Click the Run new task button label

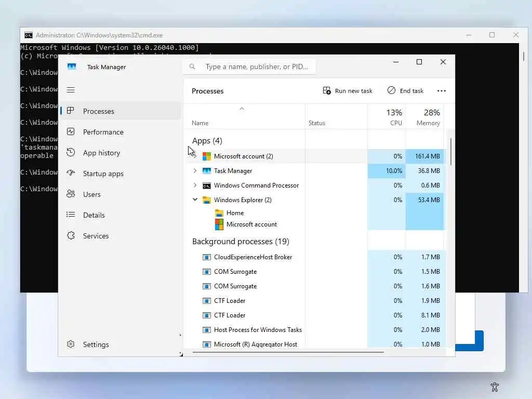353,91
